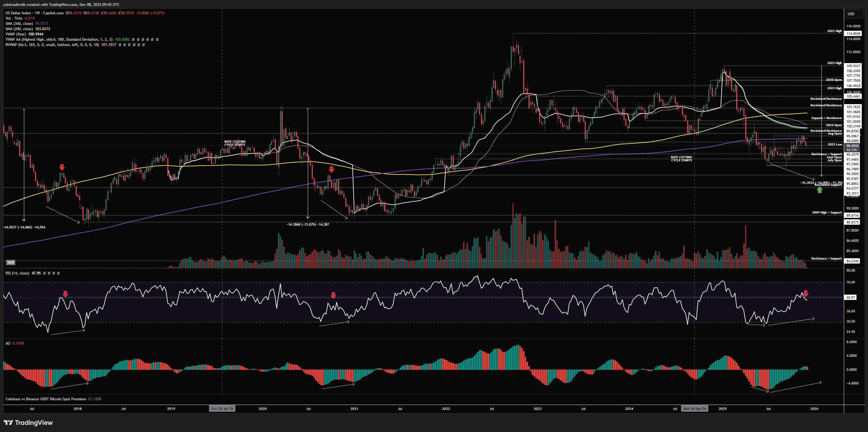Select the SMA (360, close) indicator legend

(19, 24)
